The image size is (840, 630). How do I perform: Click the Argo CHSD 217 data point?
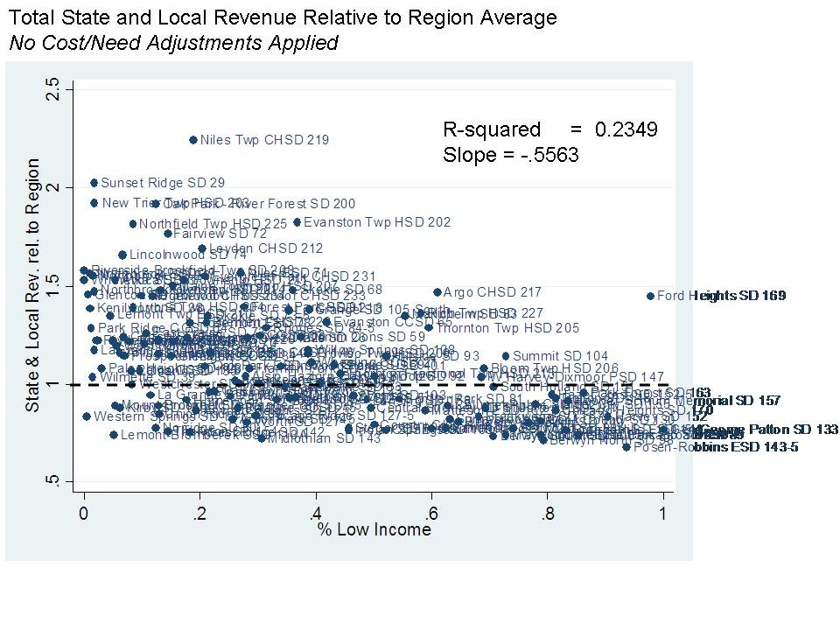tap(437, 292)
